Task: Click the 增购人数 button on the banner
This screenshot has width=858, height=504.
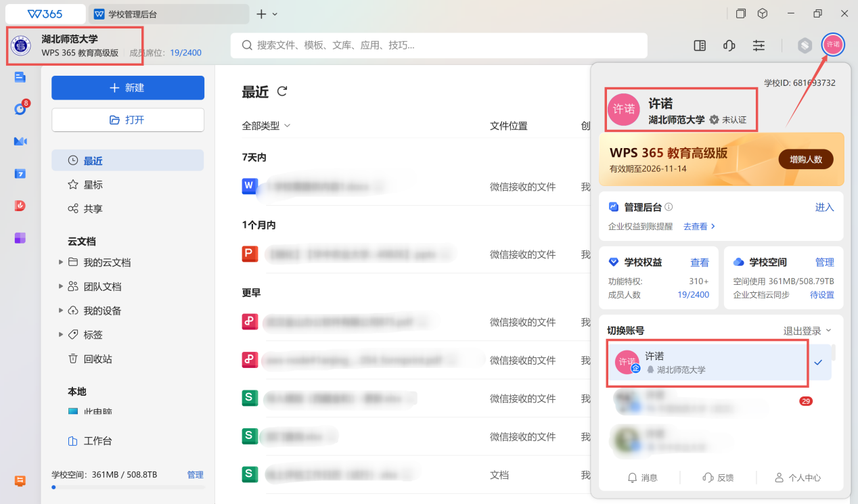Action: point(805,159)
